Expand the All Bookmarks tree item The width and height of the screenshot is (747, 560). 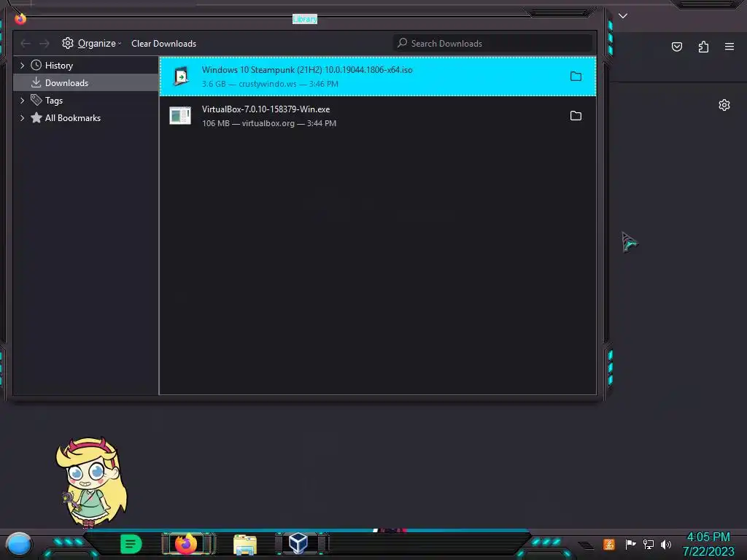(x=22, y=117)
